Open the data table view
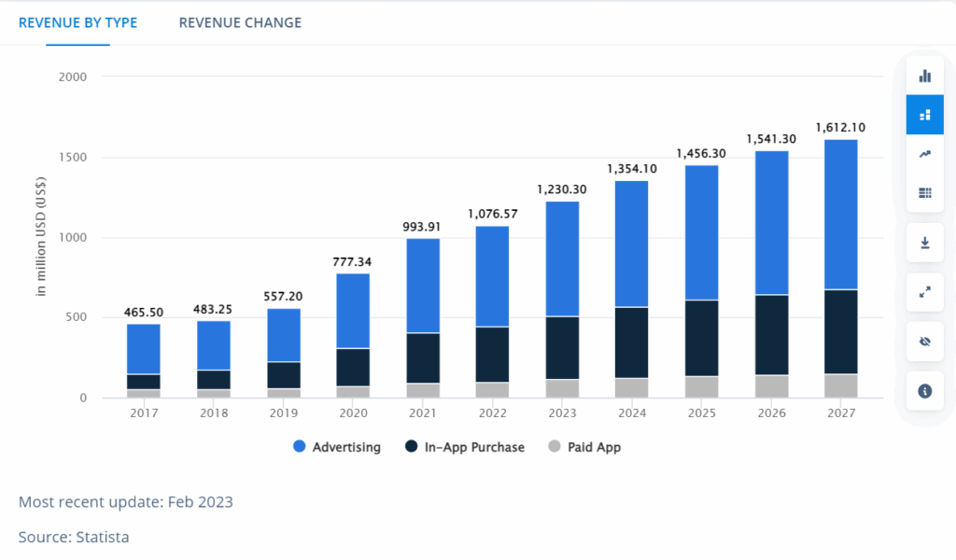Image resolution: width=956 pixels, height=560 pixels. 924,192
